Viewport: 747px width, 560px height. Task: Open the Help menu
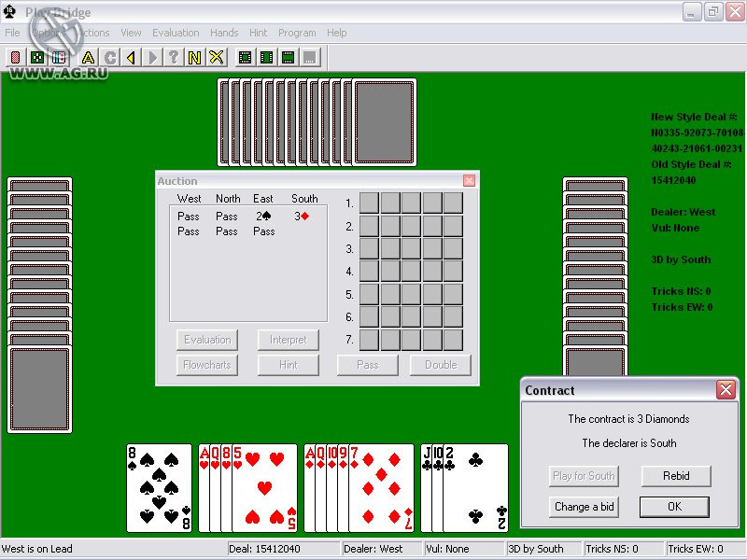[336, 33]
